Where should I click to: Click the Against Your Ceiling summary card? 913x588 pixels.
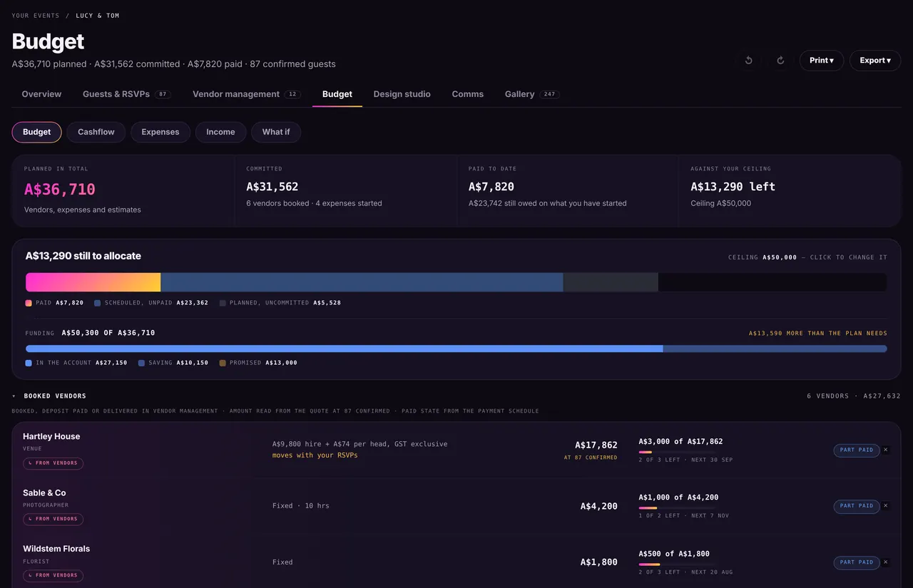point(790,190)
